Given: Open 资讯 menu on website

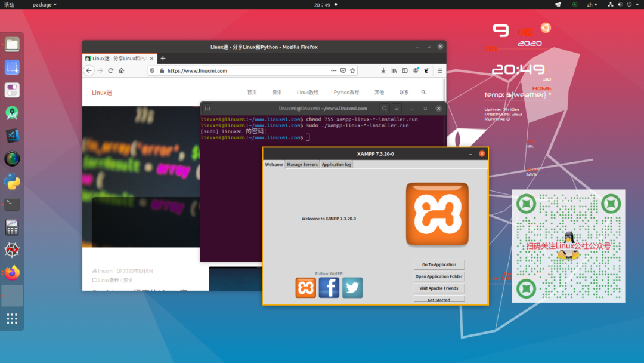Looking at the screenshot, I should (x=277, y=93).
